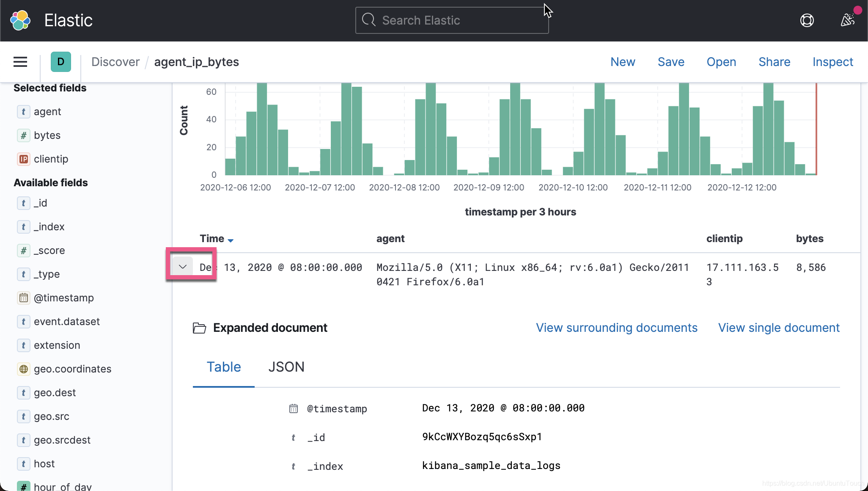The height and width of the screenshot is (491, 868).
Task: Click the Elastic logo icon
Action: (20, 20)
